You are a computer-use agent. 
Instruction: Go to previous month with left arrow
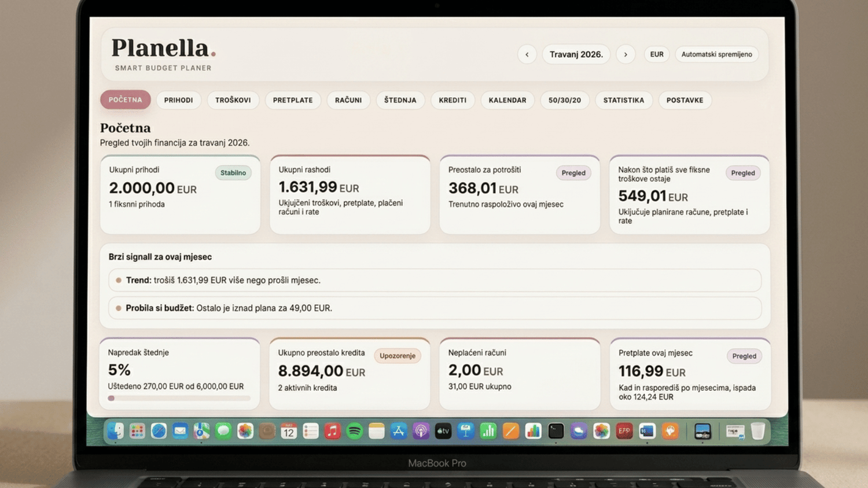(527, 54)
